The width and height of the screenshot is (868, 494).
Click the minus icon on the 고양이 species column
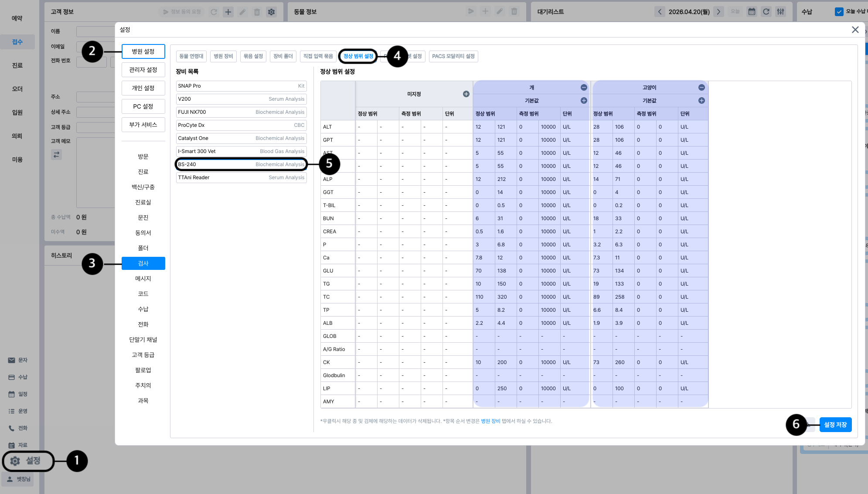click(701, 88)
